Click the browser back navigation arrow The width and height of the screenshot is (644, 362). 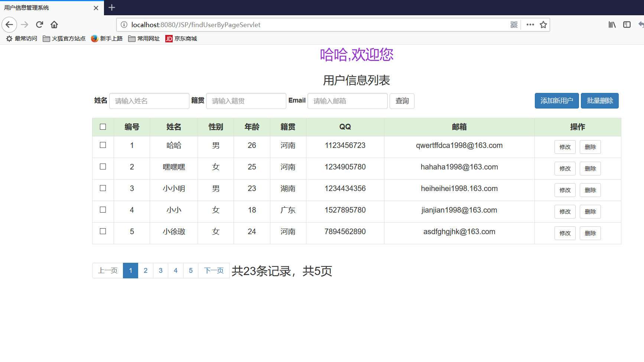[9, 25]
